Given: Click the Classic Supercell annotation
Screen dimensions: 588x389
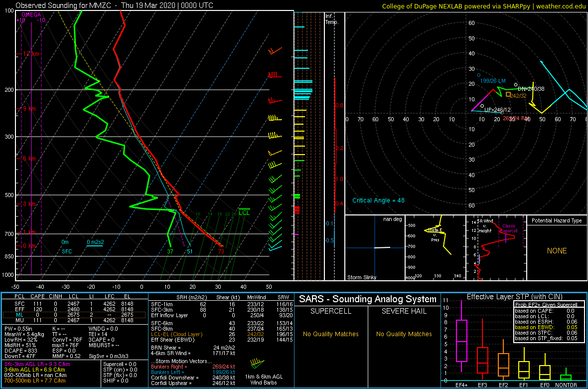Looking at the screenshot, I should 510,228.
